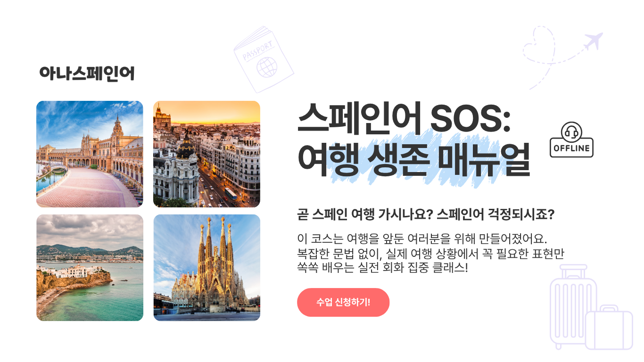Open the Madrid Gran Vía sunset photo
Screen dimensions: 644x362
pyautogui.click(x=206, y=154)
